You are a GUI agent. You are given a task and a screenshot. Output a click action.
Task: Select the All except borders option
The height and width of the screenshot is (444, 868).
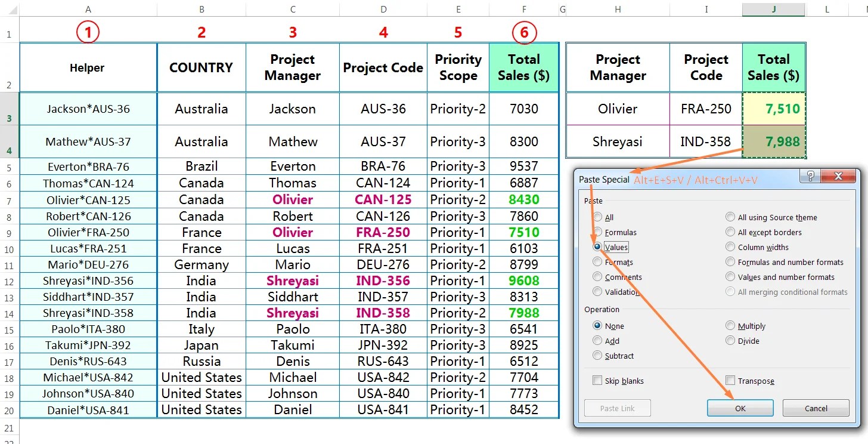coord(730,232)
